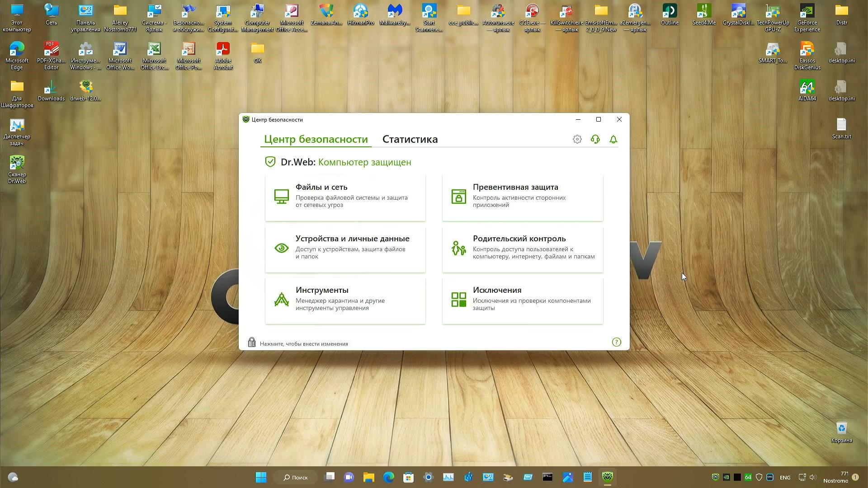Click the taskbar Поиск search box
Screen dimensions: 868x488
pyautogui.click(x=296, y=477)
